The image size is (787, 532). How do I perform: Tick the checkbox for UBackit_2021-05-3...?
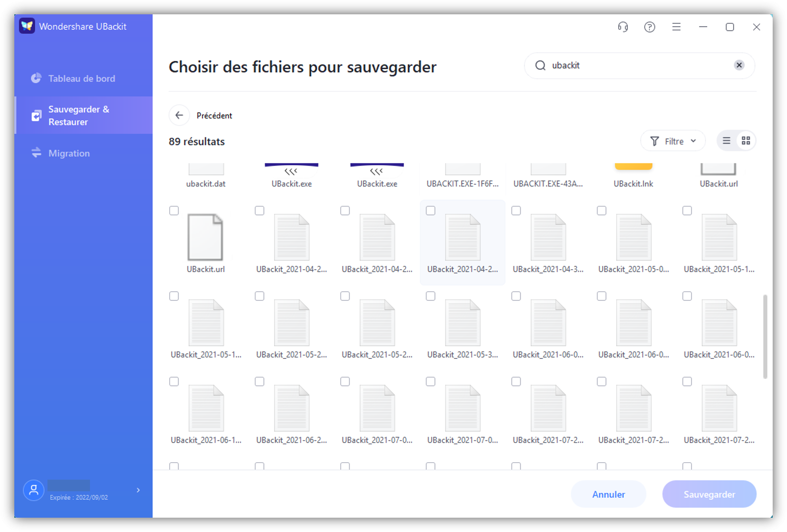(431, 296)
